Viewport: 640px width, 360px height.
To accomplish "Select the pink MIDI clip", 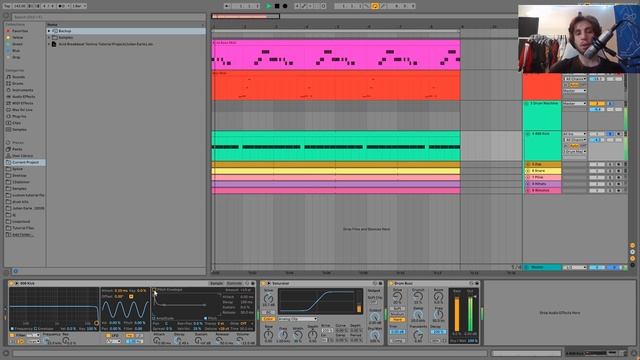I will pos(336,55).
